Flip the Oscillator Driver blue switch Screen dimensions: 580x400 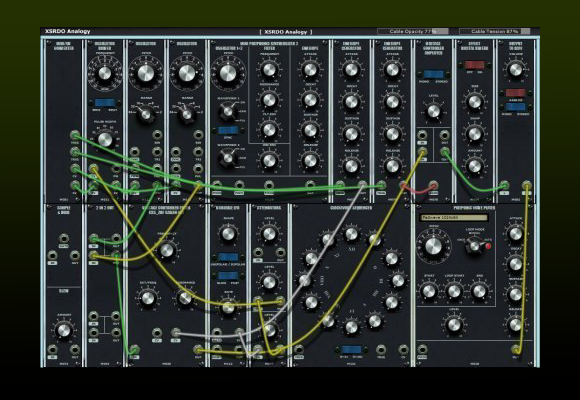[104, 103]
